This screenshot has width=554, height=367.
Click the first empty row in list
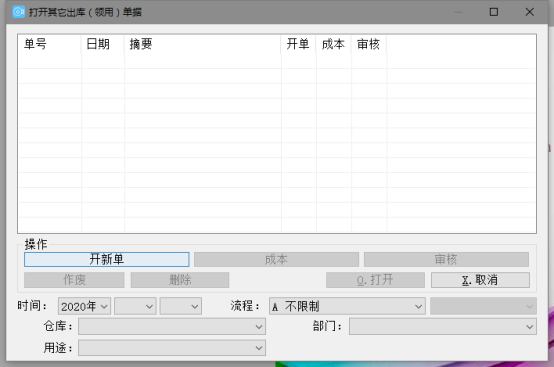point(277,61)
